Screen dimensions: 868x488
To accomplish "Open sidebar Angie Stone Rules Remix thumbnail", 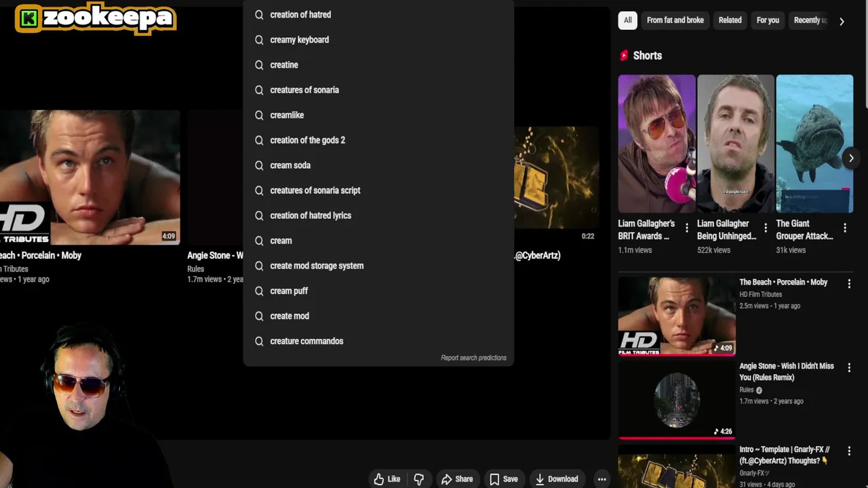I will (677, 401).
